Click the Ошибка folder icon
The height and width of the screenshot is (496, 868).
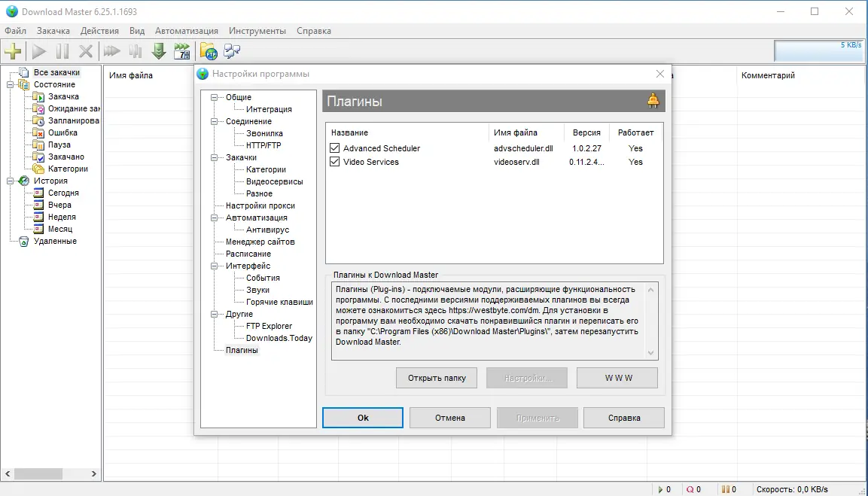(x=38, y=133)
